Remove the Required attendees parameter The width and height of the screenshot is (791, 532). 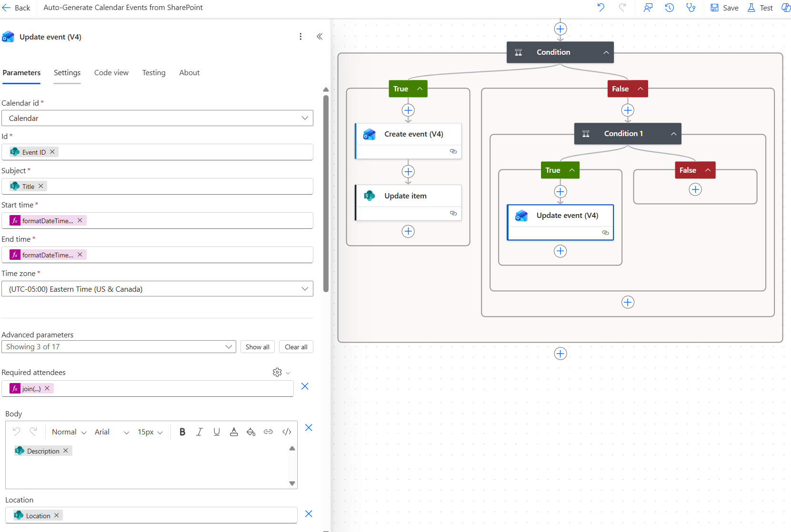[x=305, y=386]
